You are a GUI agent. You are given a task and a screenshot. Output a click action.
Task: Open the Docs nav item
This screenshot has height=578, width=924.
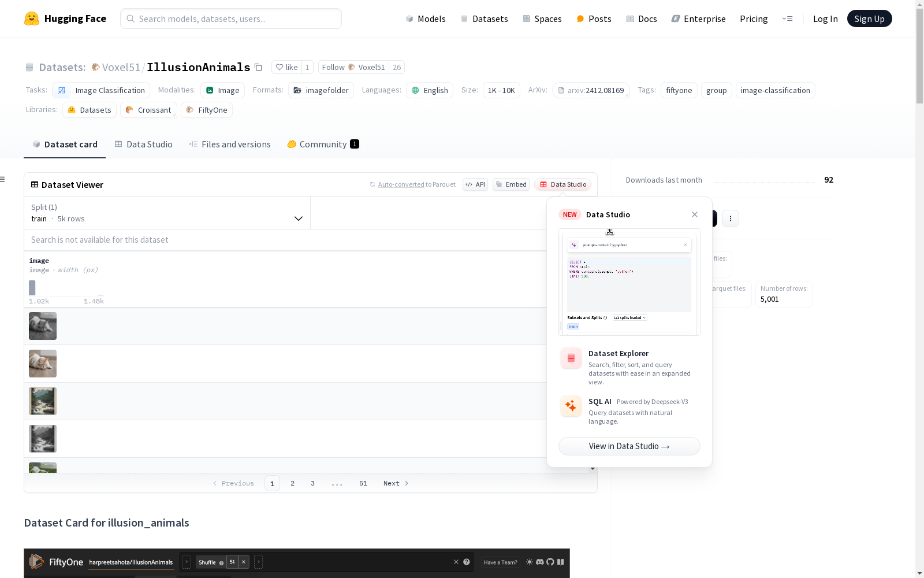(642, 18)
